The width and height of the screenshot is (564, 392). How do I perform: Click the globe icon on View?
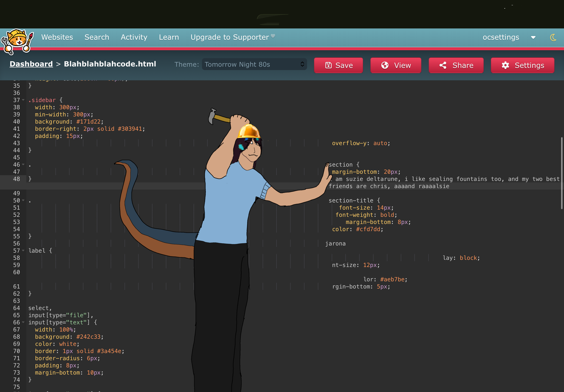click(x=385, y=65)
